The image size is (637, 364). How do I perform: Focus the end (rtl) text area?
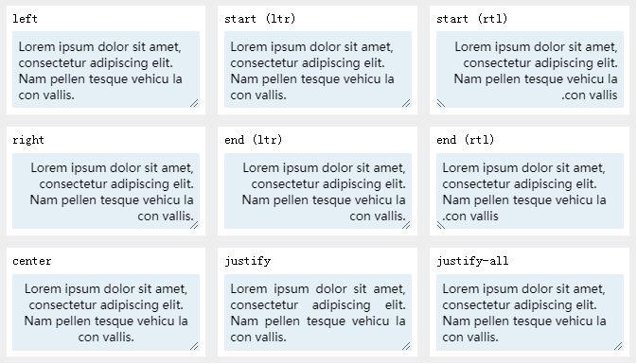point(530,191)
